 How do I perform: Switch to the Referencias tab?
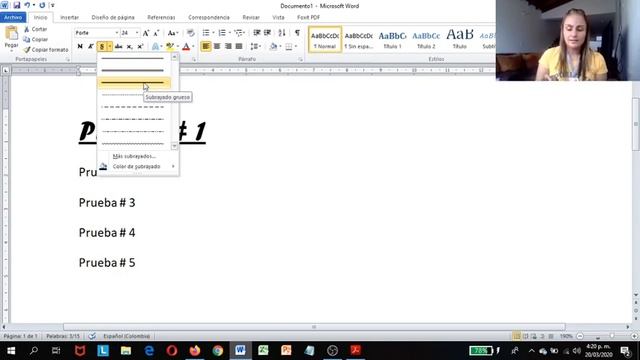(x=161, y=18)
